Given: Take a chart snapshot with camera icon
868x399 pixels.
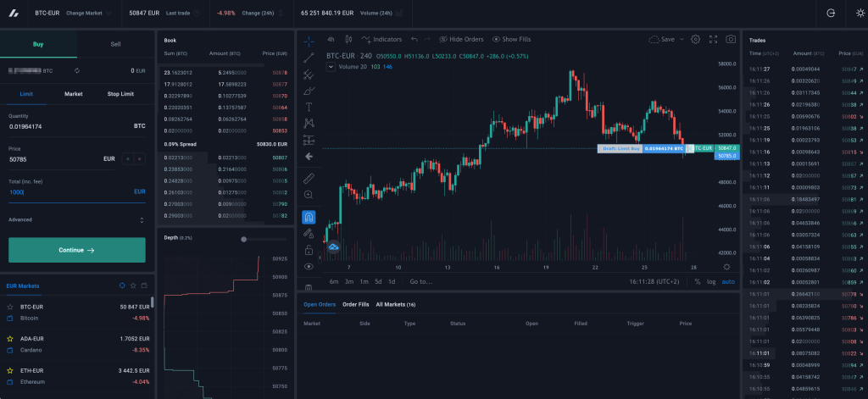Looking at the screenshot, I should (730, 39).
